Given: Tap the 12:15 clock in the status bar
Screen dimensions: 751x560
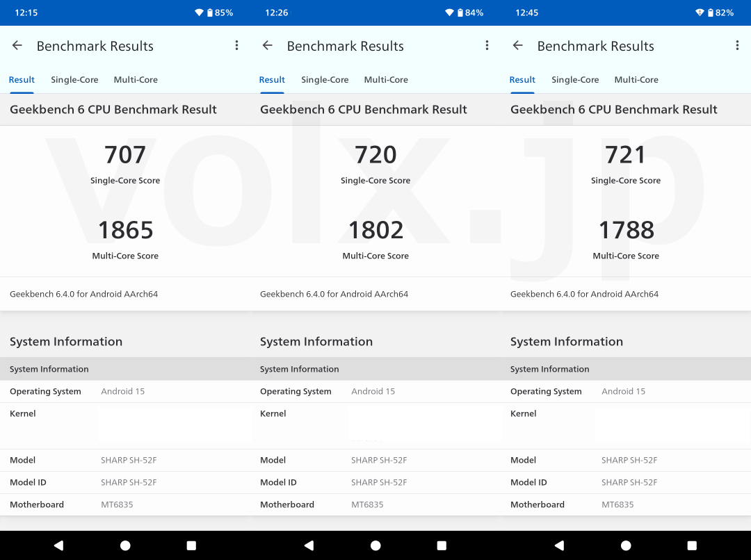Looking at the screenshot, I should pos(26,13).
